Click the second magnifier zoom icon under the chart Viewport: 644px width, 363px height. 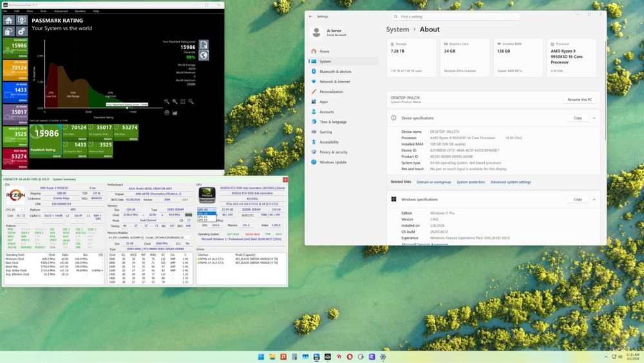coord(175,101)
